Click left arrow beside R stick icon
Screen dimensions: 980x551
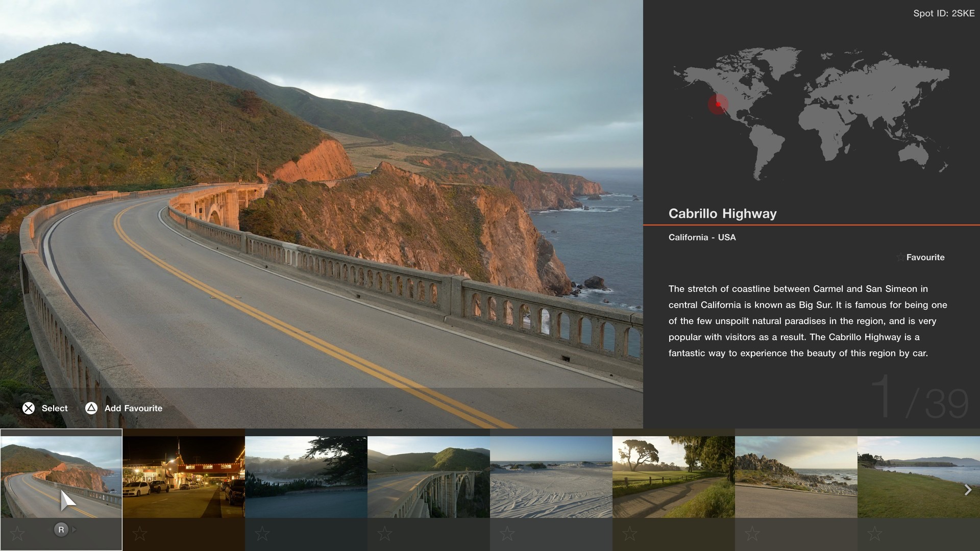48,530
